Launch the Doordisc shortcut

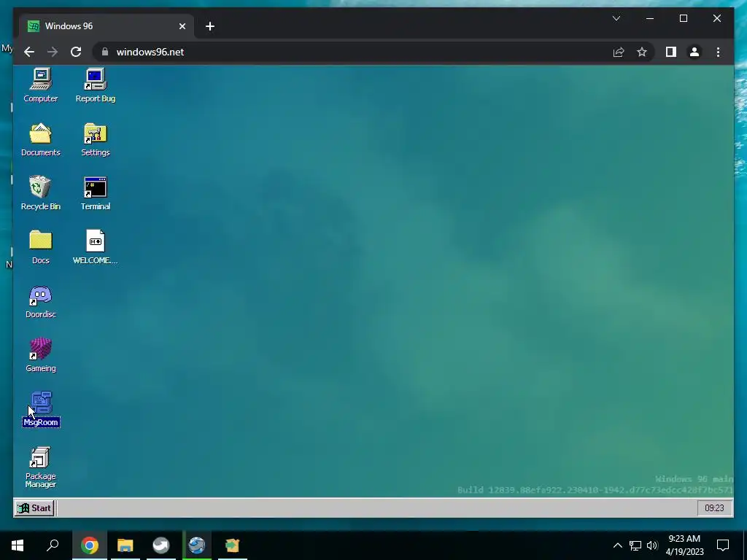click(41, 301)
